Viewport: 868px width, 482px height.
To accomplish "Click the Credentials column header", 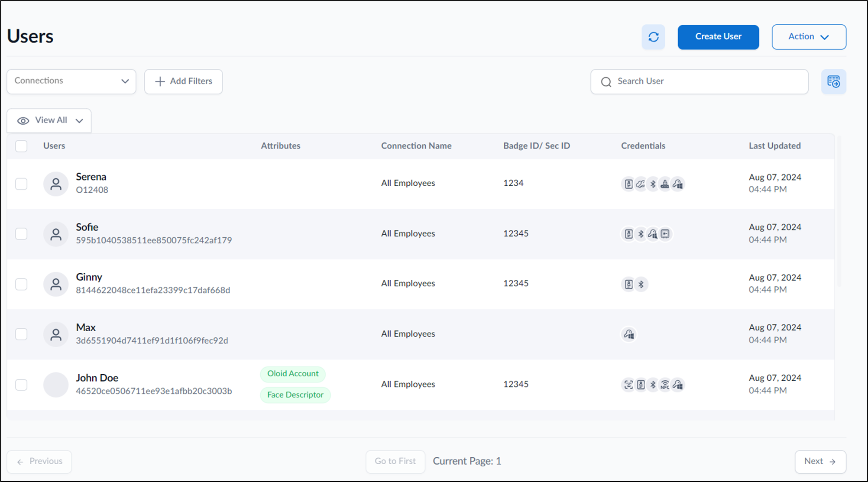I will point(643,146).
